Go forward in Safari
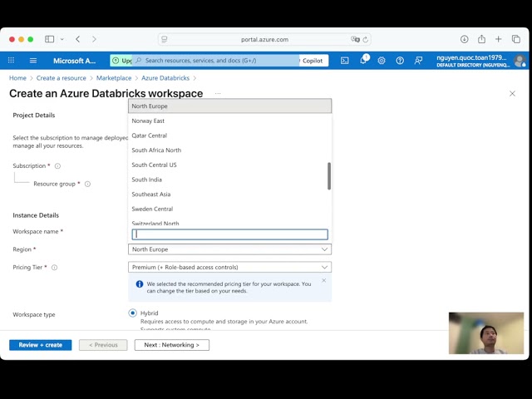This screenshot has height=399, width=532. point(94,39)
